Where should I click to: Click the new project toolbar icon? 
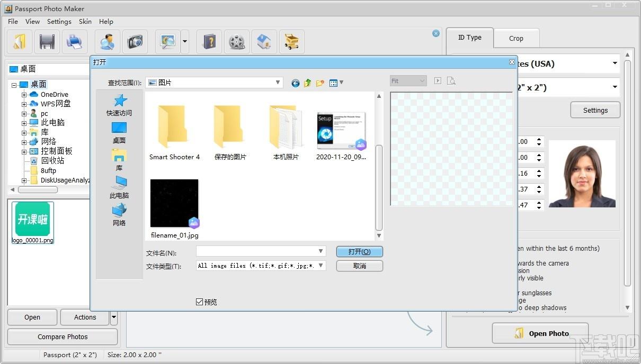click(20, 42)
